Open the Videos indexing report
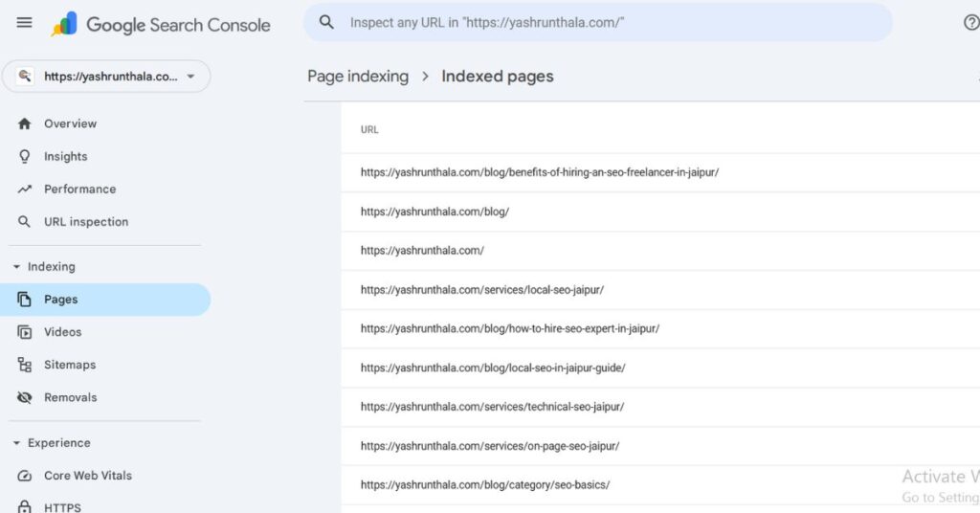 (x=106, y=332)
